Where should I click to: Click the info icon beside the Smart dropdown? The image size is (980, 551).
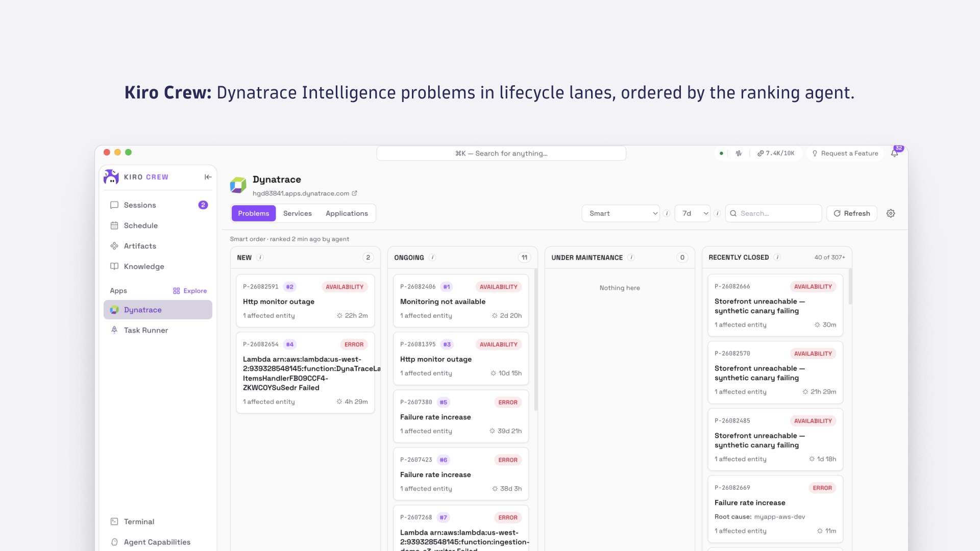pyautogui.click(x=667, y=213)
